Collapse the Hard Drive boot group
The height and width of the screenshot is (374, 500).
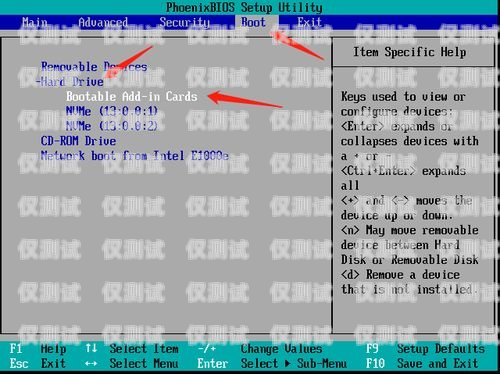click(70, 82)
